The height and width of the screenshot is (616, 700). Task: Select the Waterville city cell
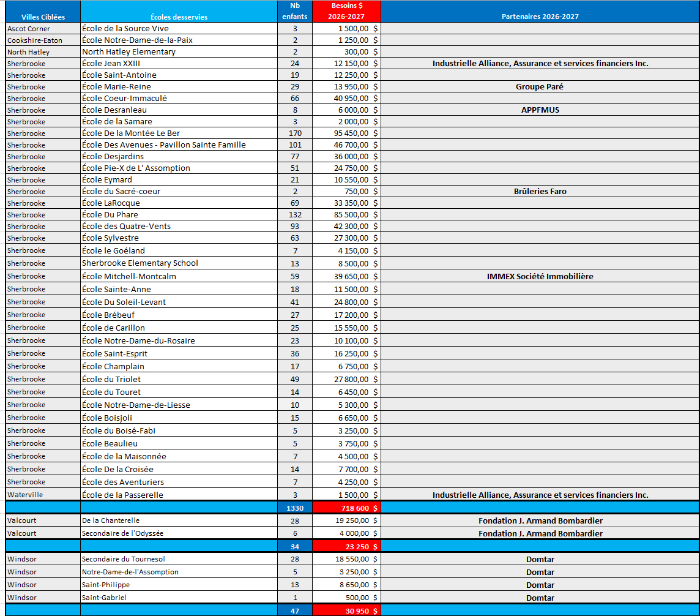point(43,495)
